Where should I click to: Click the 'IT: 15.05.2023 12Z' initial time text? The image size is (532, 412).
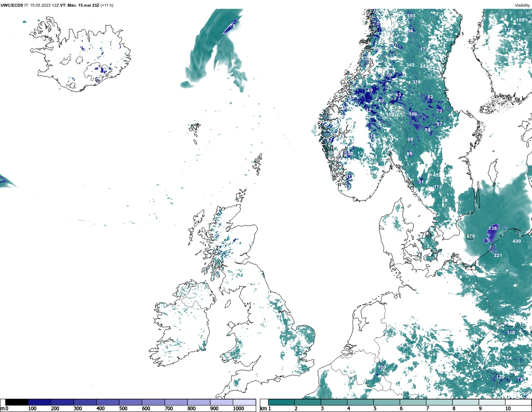tap(42, 5)
